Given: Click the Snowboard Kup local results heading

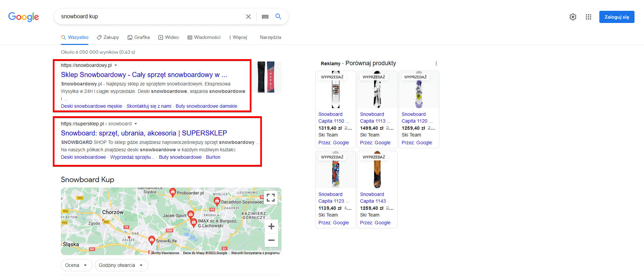Looking at the screenshot, I should pos(88,180).
